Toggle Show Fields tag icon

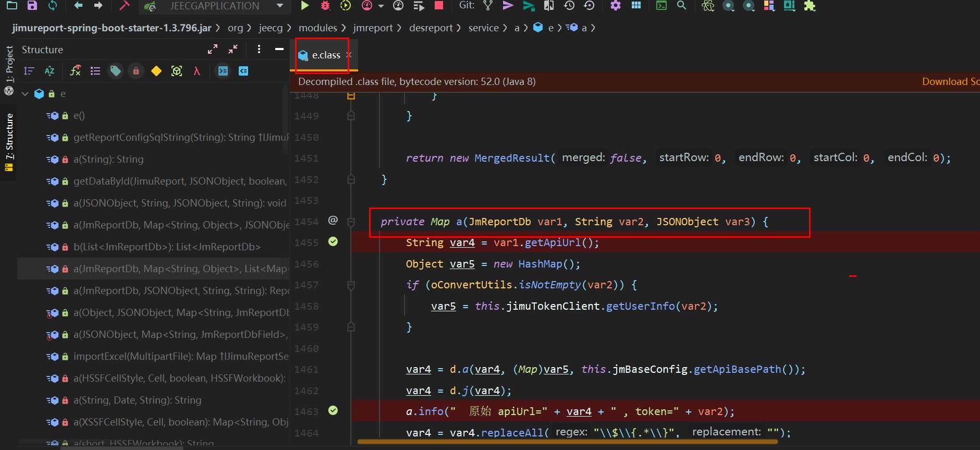coord(116,71)
